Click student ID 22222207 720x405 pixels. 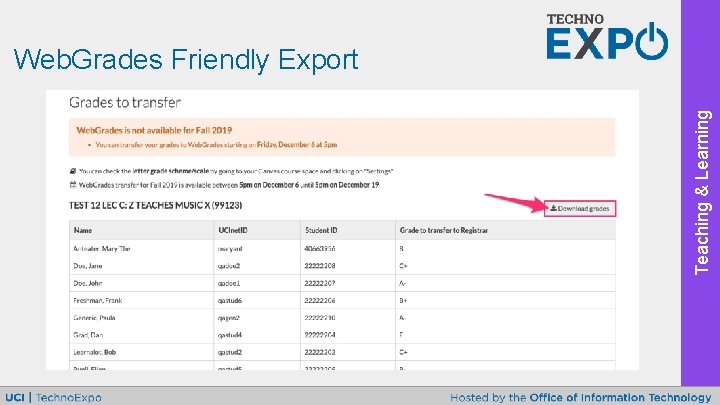[x=320, y=283]
